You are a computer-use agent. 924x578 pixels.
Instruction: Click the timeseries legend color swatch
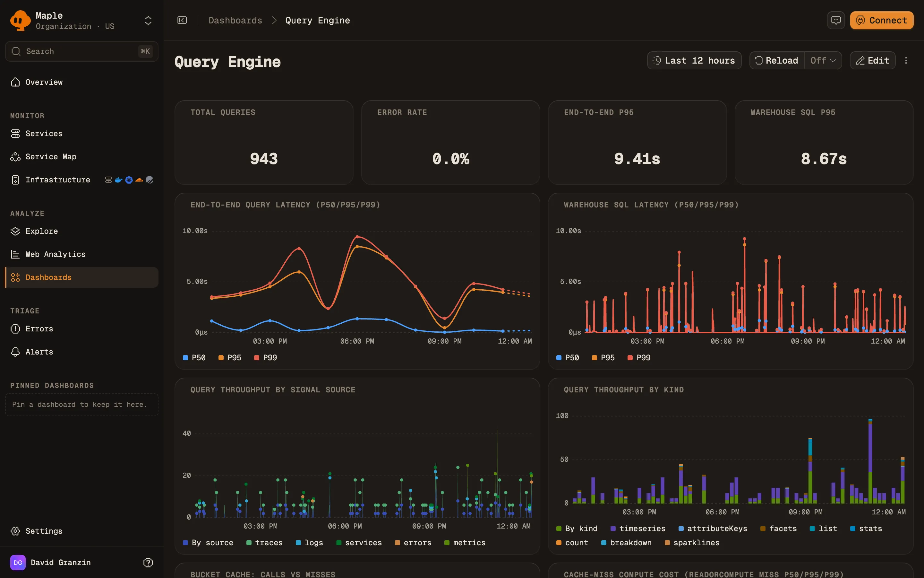613,529
